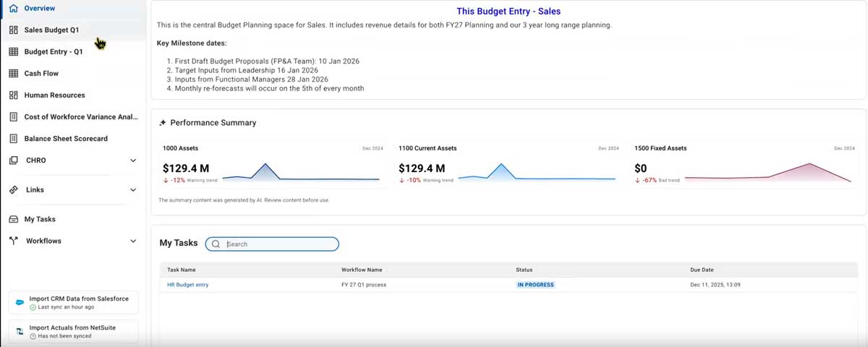Click the Balance Sheet Scorecard report icon

(13, 138)
